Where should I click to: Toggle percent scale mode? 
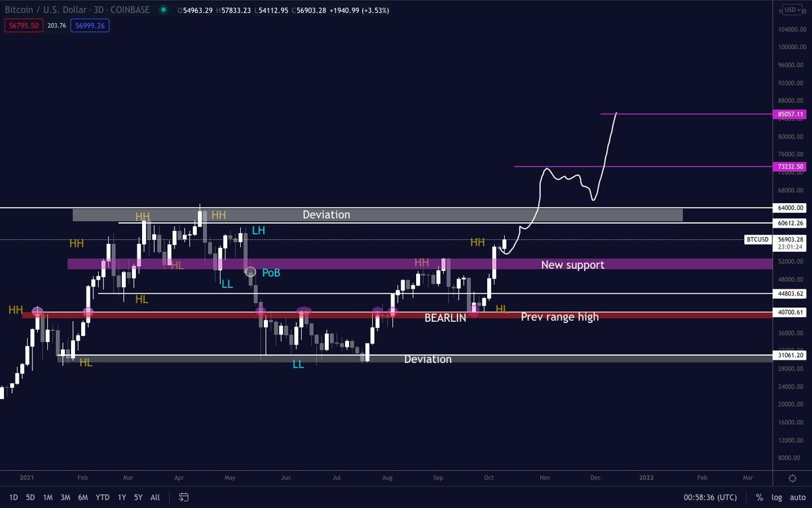(760, 497)
